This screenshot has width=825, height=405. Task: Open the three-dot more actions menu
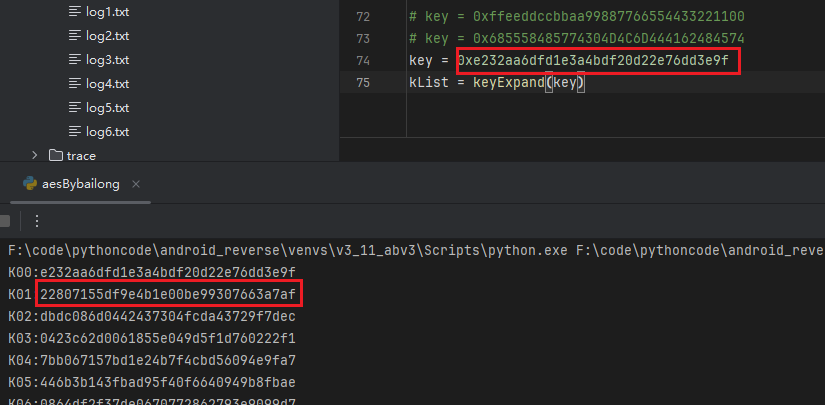click(36, 220)
